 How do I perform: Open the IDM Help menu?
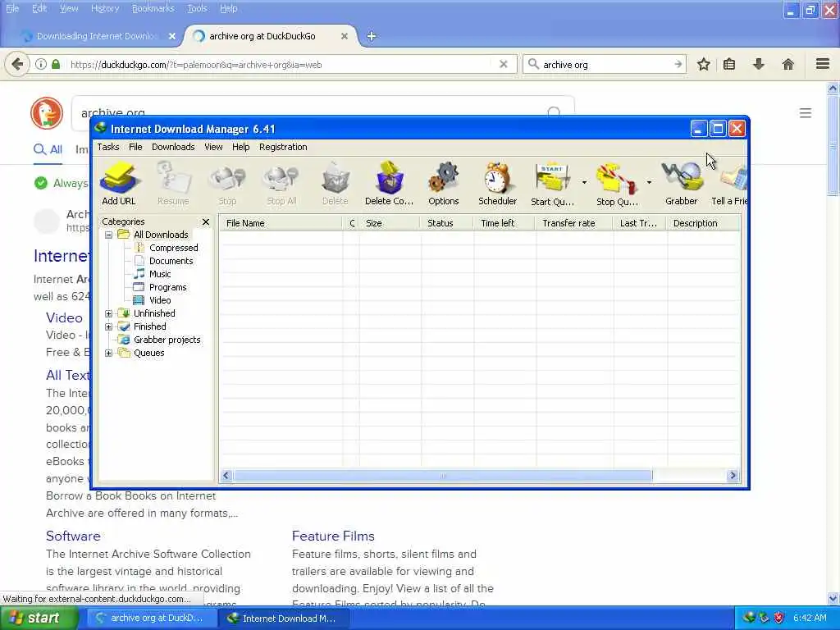tap(240, 147)
